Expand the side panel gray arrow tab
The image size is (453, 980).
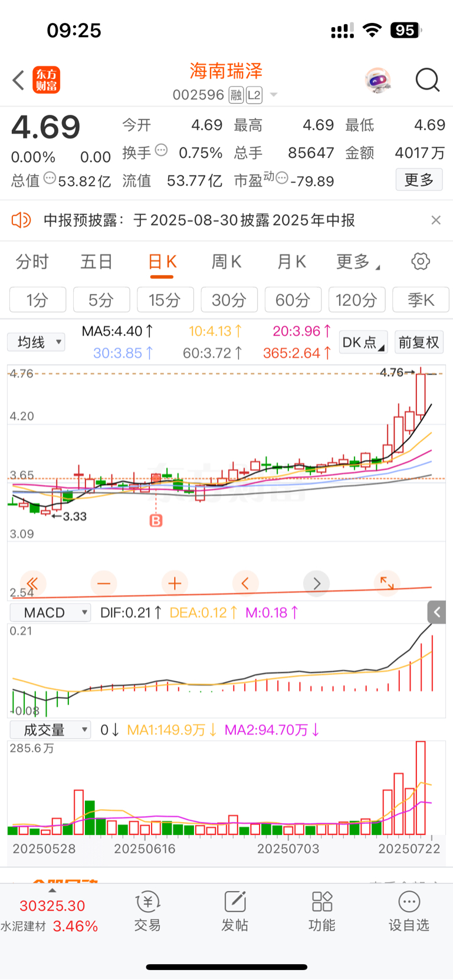(x=436, y=613)
